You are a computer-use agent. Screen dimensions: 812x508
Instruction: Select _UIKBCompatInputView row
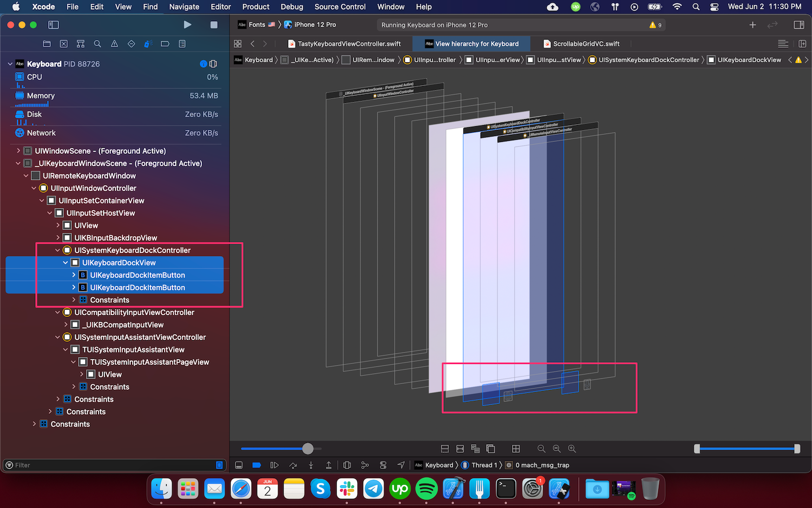pyautogui.click(x=116, y=325)
